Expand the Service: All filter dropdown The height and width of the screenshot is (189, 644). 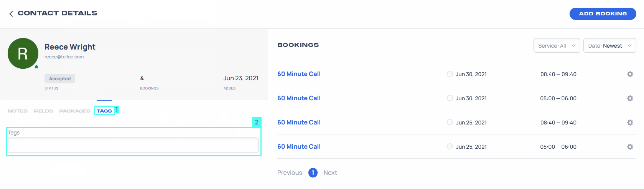coord(557,45)
